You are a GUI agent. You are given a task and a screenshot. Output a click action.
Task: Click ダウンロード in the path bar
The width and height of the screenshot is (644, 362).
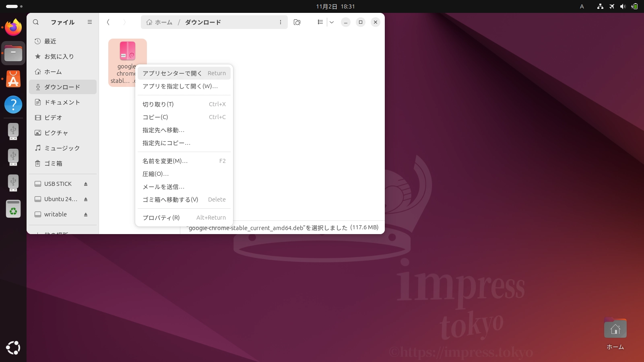203,22
